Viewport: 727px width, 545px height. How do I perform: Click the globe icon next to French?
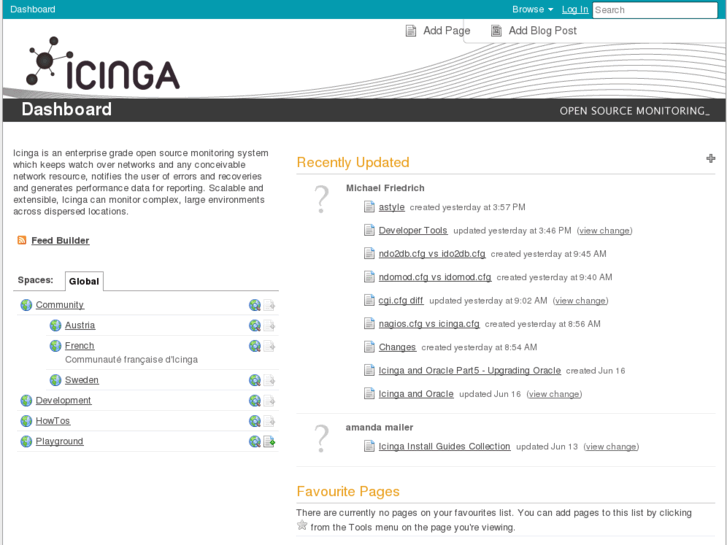(x=55, y=346)
